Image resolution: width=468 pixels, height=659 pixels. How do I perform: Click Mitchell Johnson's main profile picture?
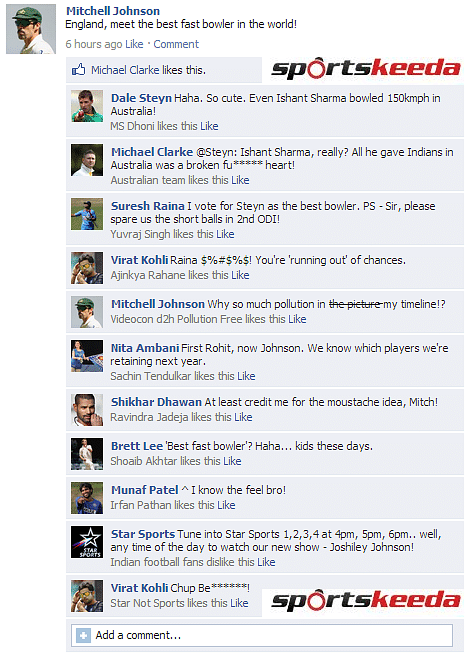(31, 29)
